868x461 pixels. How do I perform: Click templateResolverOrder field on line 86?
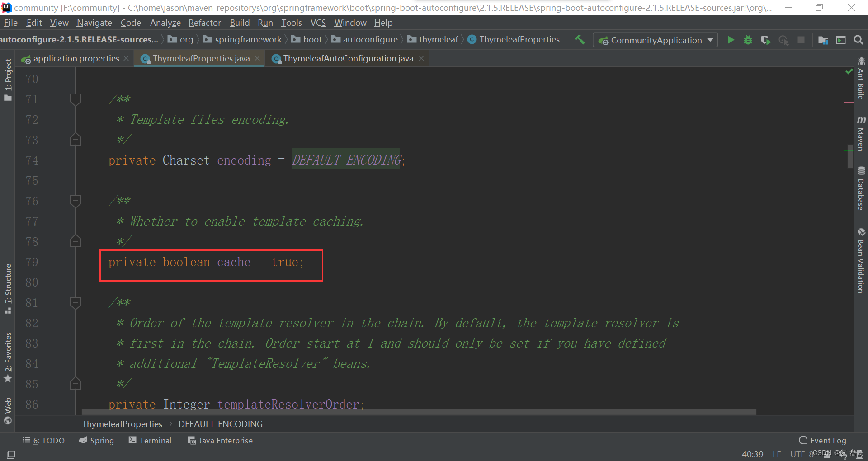[x=288, y=404]
